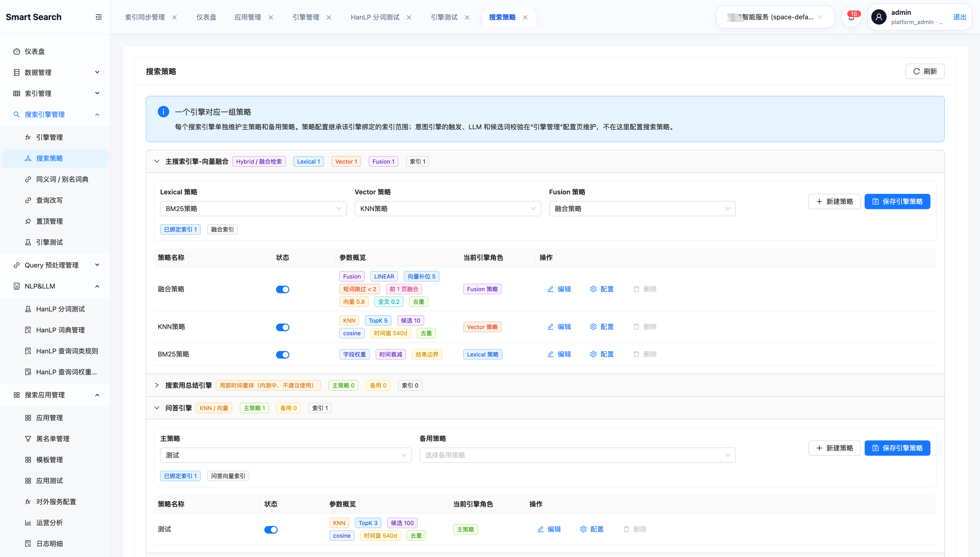
Task: Click the Hybrid / 融合检索 tag
Action: pos(259,161)
